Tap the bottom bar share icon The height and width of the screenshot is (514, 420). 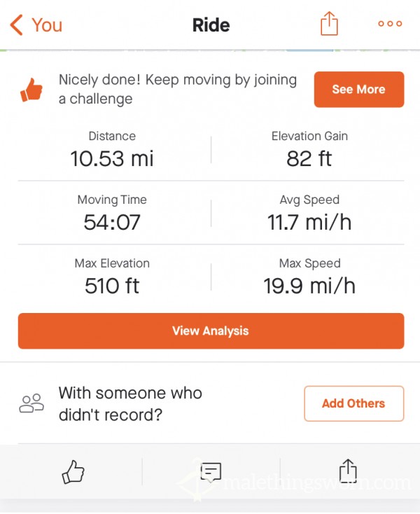click(x=348, y=471)
